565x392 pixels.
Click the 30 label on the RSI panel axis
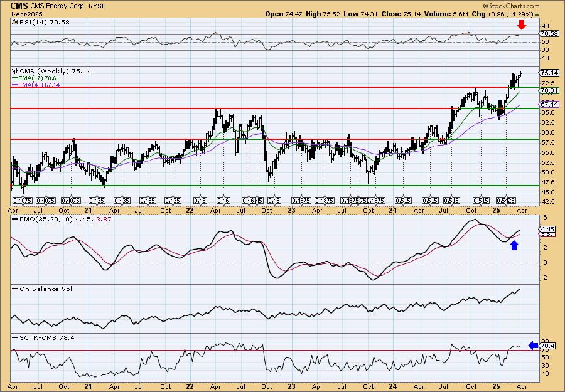click(546, 50)
